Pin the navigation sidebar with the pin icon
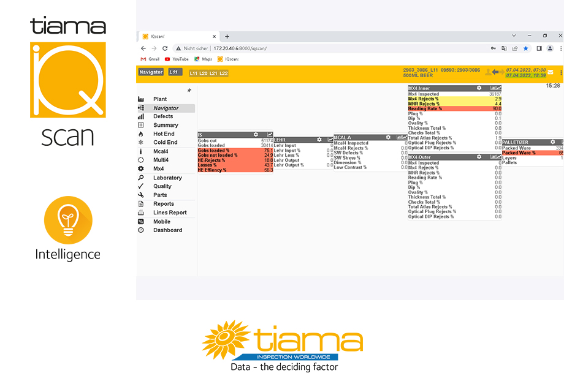 189,89
